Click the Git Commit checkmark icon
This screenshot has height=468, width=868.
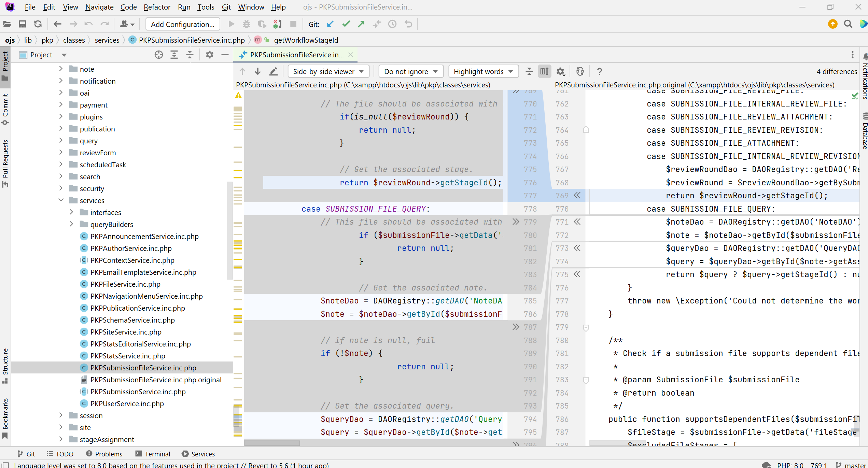point(346,24)
